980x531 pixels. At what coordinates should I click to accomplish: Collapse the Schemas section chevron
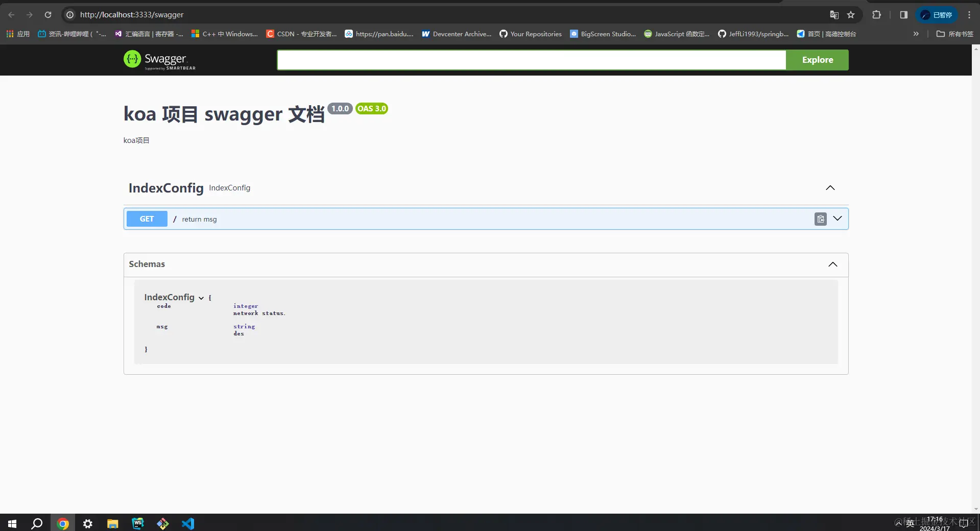tap(833, 264)
